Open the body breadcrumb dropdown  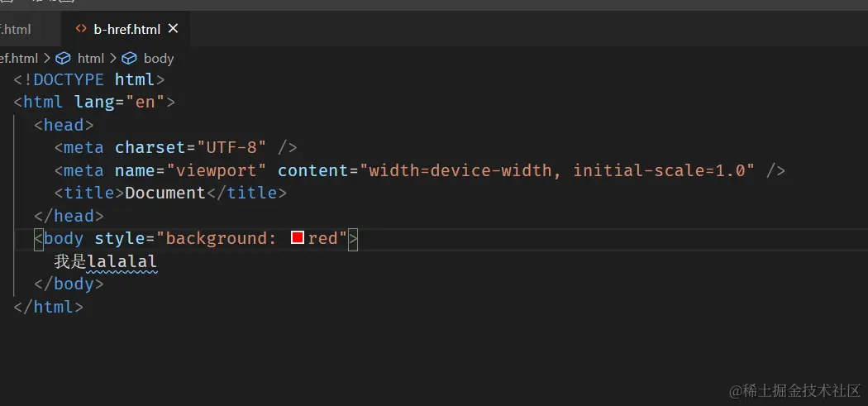click(158, 58)
